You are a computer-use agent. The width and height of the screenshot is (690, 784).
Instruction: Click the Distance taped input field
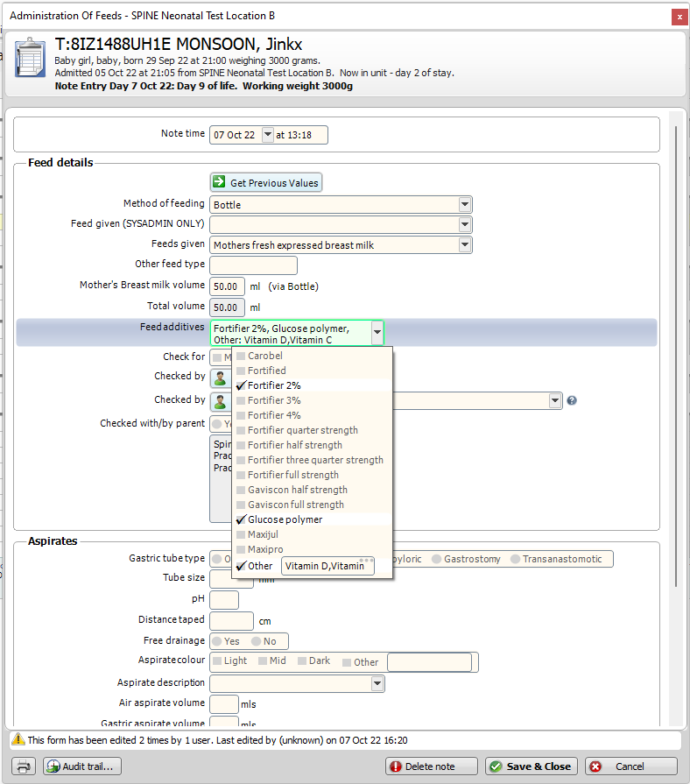[x=232, y=621]
